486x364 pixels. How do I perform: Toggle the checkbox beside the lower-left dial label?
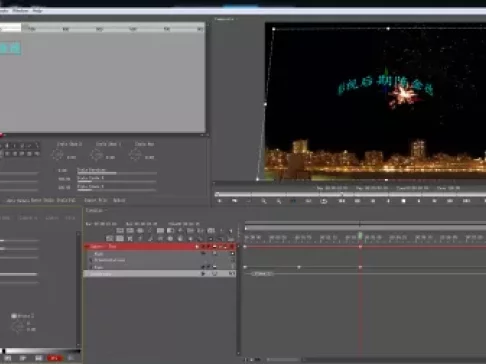14,316
